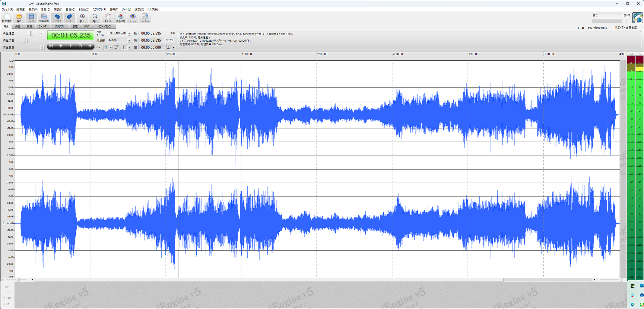Viewport: 644px width, 309px height.
Task: Click the small play arrow beside soundengine.jp
Action: click(x=578, y=28)
